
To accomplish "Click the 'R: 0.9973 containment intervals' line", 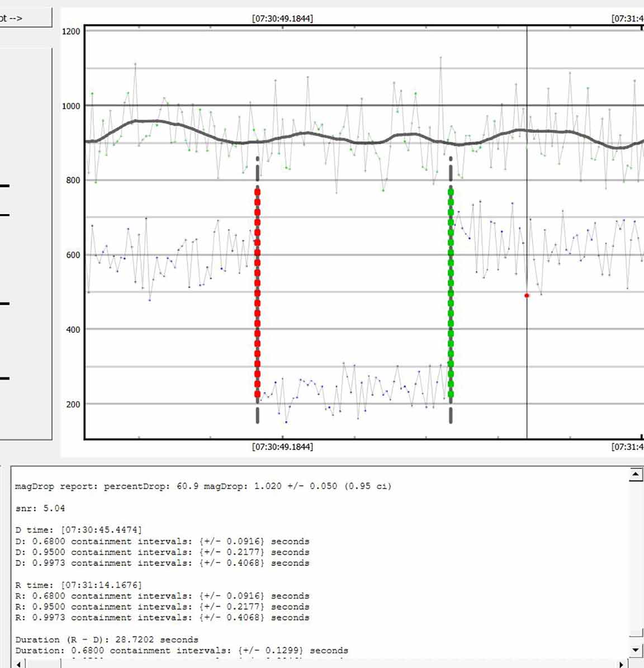I will pos(162,618).
